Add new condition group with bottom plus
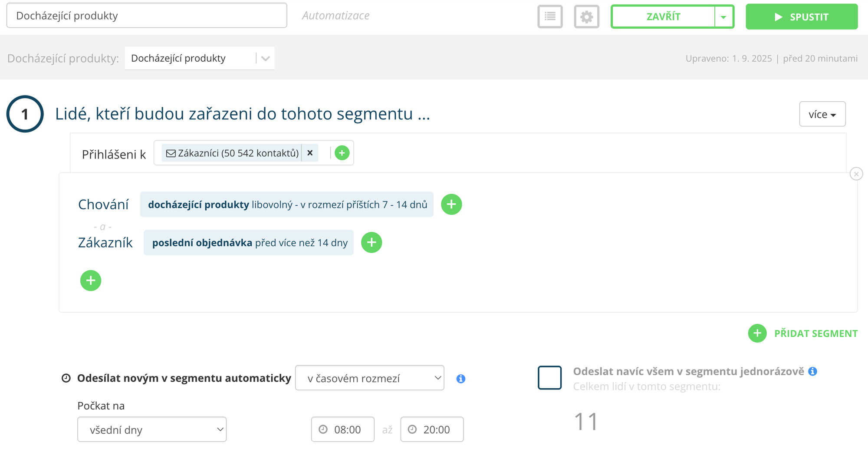Screen dimensions: 868x452 91,280
